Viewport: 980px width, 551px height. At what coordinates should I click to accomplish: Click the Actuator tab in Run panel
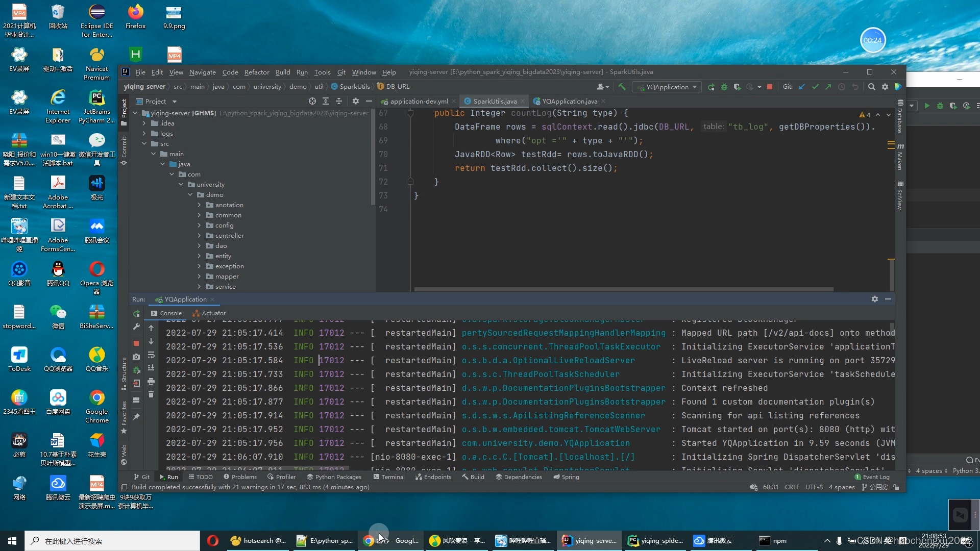214,313
